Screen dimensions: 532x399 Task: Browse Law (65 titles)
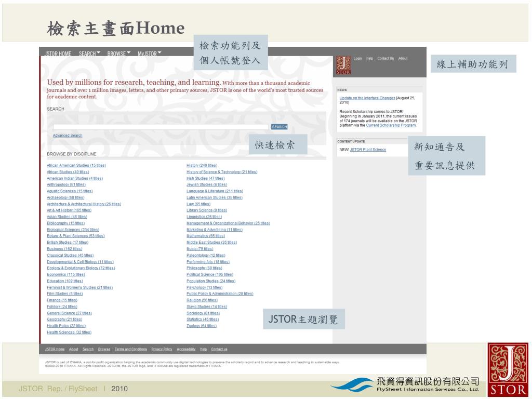point(198,204)
